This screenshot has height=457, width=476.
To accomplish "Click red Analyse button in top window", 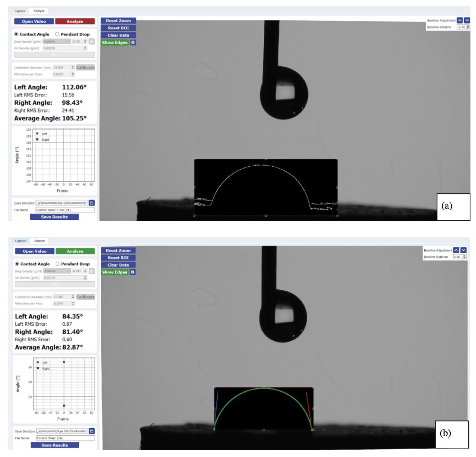I will (x=75, y=21).
